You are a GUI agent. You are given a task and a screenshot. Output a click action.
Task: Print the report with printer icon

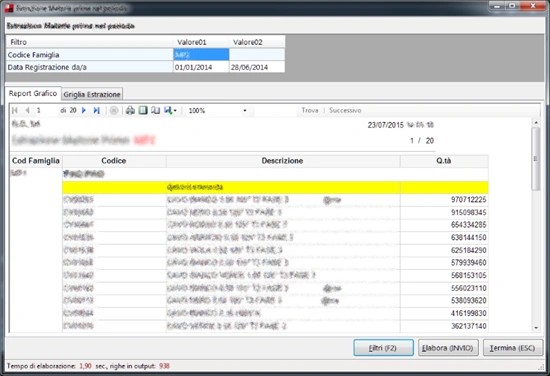[x=130, y=110]
